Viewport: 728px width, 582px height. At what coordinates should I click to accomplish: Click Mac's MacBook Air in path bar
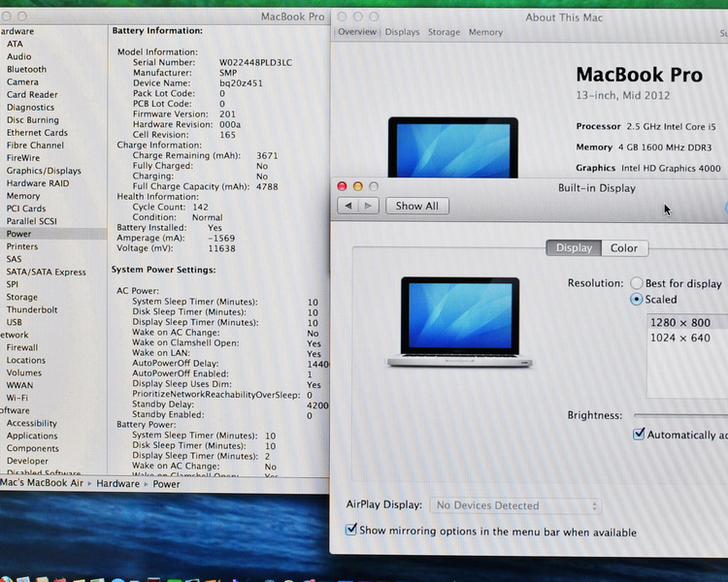pos(42,483)
